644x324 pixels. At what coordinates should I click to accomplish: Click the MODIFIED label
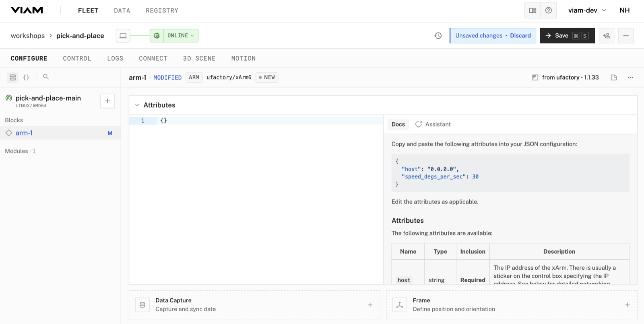(x=167, y=78)
